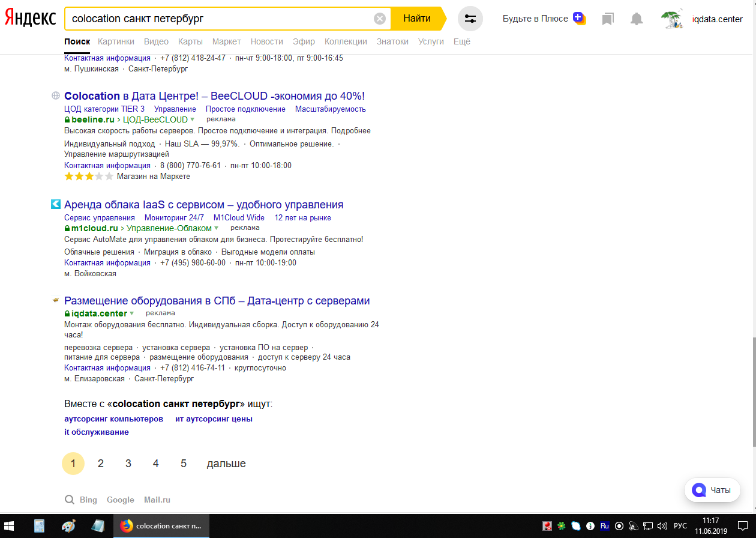Screen dimensions: 756x538
Task: Open the volume speaker tray icon
Action: coord(662,526)
